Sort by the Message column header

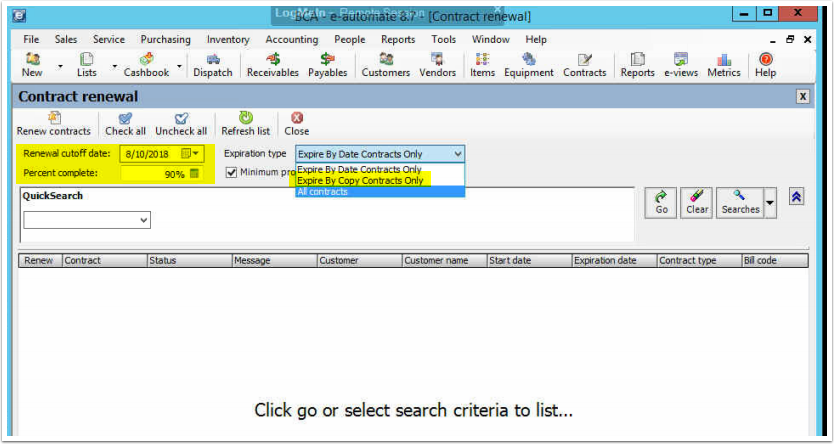point(275,261)
